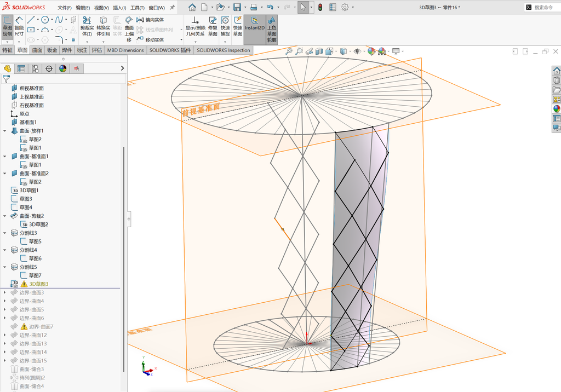Click Zoom to Fit in view toolbar

coord(289,51)
